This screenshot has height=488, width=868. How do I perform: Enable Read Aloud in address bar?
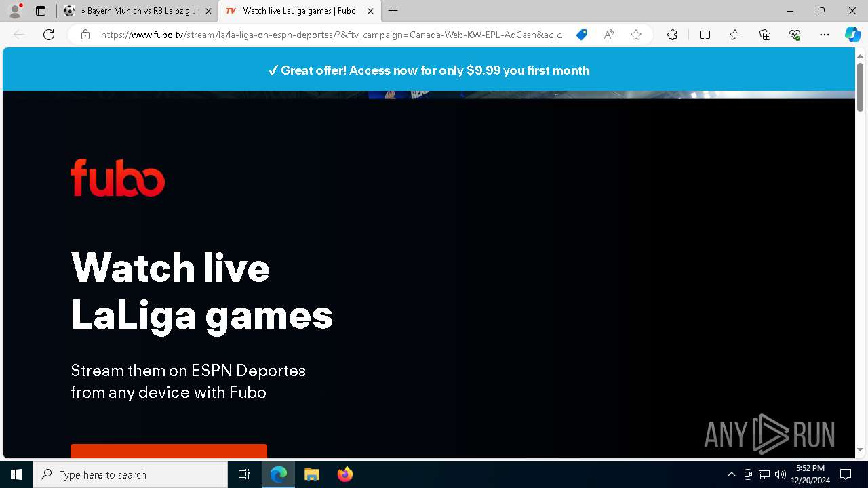(609, 35)
